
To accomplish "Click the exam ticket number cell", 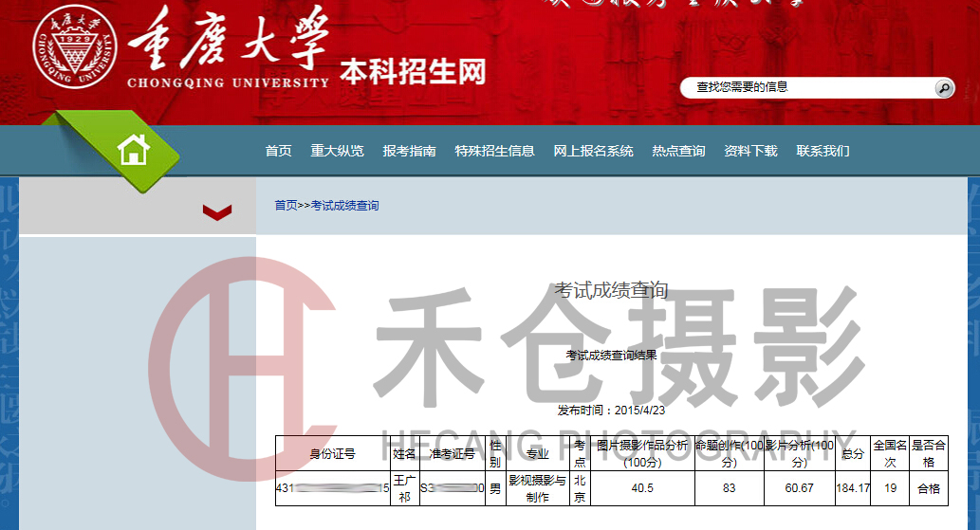I will coord(452,488).
